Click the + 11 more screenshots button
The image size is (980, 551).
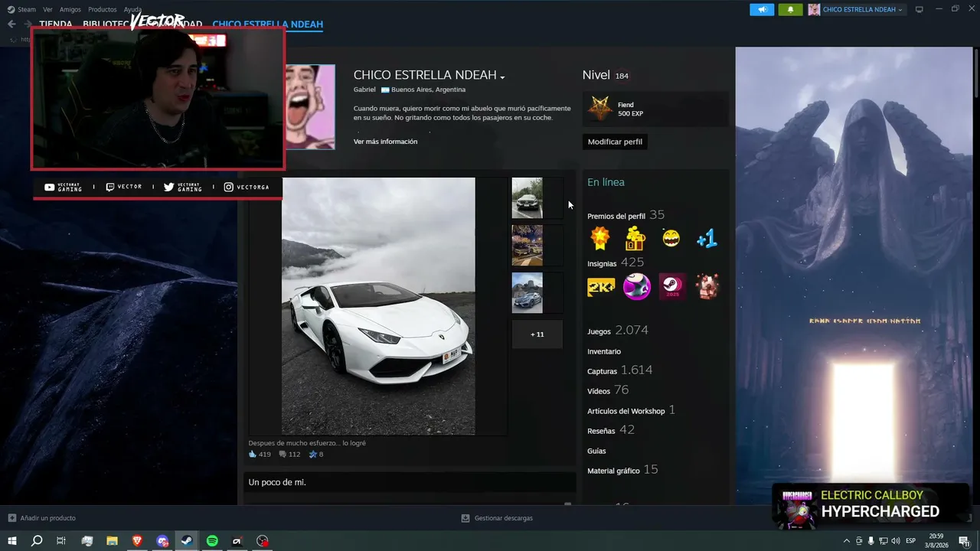(x=537, y=334)
